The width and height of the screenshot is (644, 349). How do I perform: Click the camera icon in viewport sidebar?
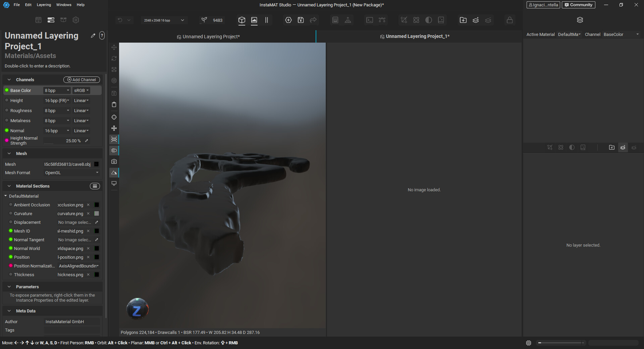click(114, 161)
